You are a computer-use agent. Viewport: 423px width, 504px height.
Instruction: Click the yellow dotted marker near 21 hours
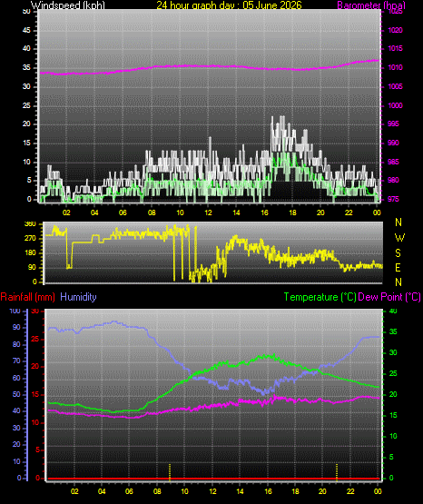337,472
